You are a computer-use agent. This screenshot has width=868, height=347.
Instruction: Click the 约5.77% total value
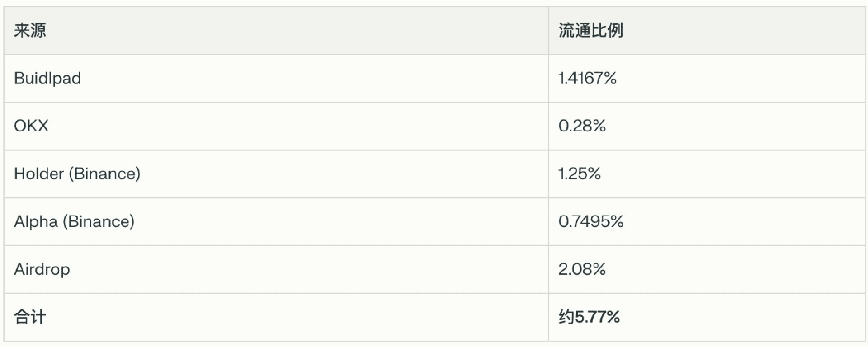click(x=589, y=317)
